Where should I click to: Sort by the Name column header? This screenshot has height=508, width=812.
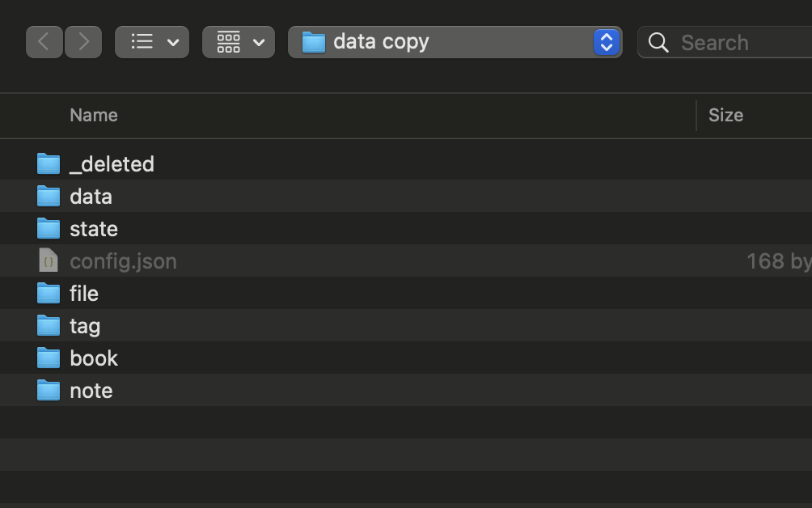coord(94,115)
